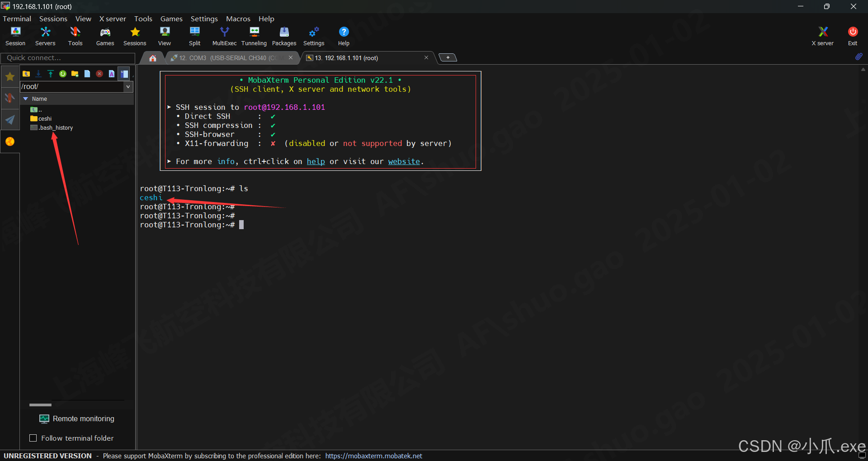This screenshot has height=461, width=868.
Task: Click the Quick connect input field
Action: (68, 58)
